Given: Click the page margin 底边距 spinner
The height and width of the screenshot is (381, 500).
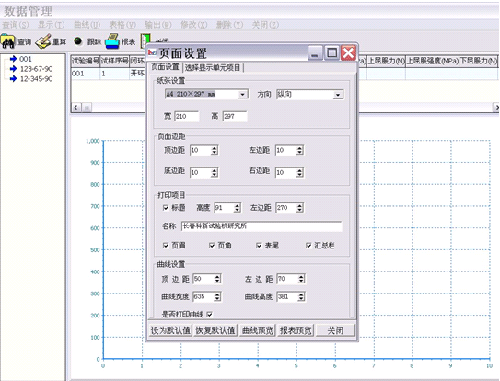Looking at the screenshot, I should [x=204, y=172].
